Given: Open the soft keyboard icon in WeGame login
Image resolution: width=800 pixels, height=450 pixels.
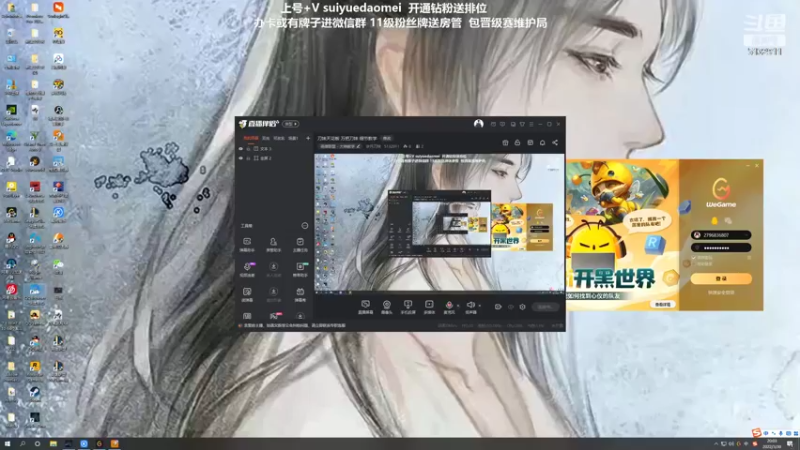Looking at the screenshot, I should coord(749,258).
